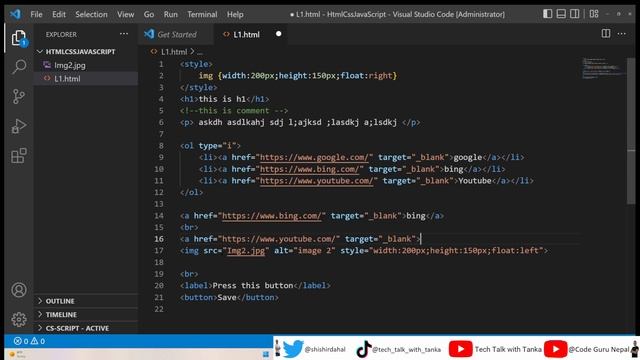
Task: Click the 'this is comment' text on line 5
Action: click(x=234, y=111)
